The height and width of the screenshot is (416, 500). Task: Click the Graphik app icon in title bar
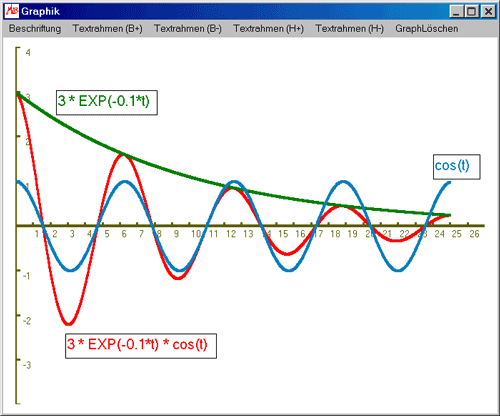tap(12, 11)
